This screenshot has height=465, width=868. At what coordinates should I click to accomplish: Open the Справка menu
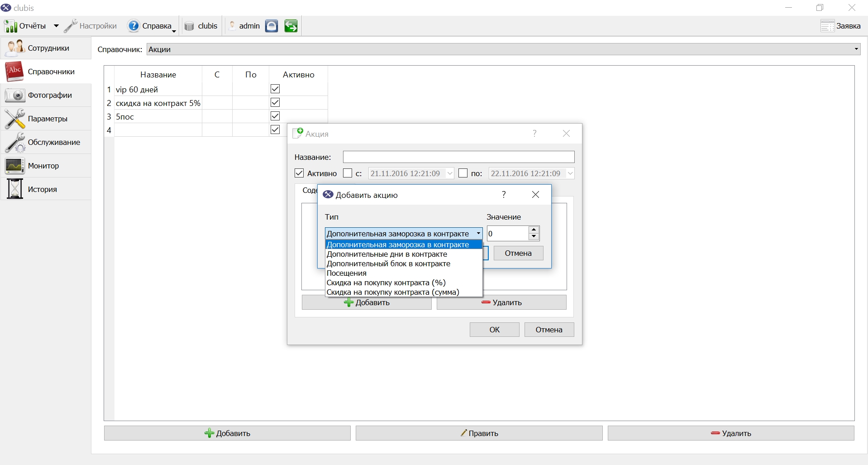tap(152, 26)
